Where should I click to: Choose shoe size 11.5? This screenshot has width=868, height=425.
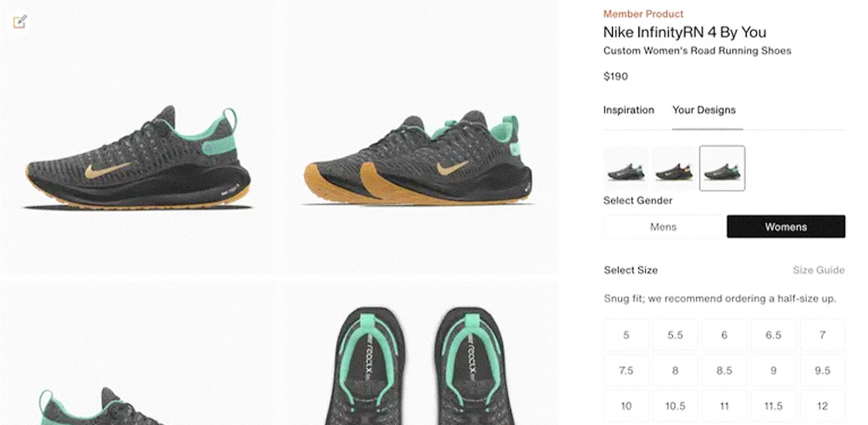[x=773, y=406]
